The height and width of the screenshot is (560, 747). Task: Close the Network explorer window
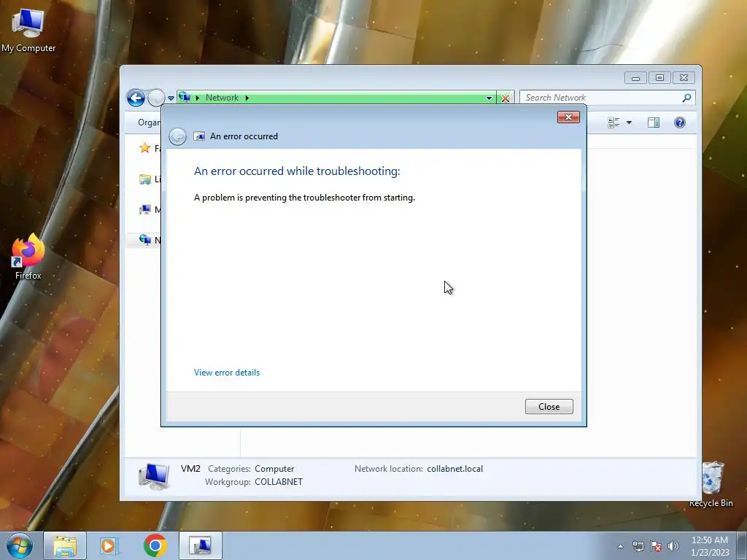pyautogui.click(x=684, y=77)
